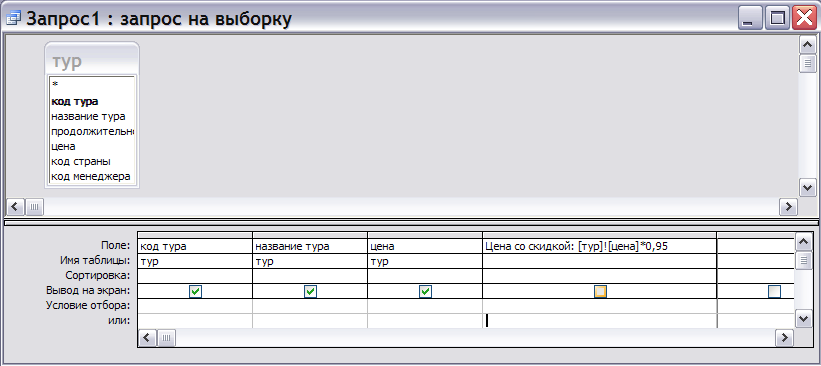Click table name cell under название тура
The image size is (821, 366).
click(310, 262)
